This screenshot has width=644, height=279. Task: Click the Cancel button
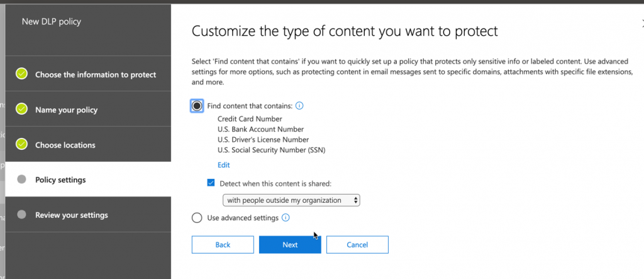[357, 244]
